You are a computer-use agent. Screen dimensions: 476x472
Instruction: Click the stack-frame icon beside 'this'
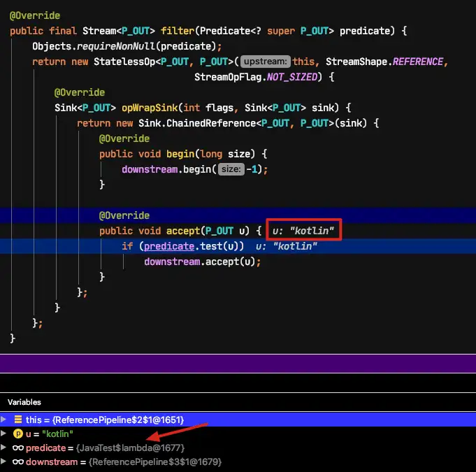pos(18,420)
